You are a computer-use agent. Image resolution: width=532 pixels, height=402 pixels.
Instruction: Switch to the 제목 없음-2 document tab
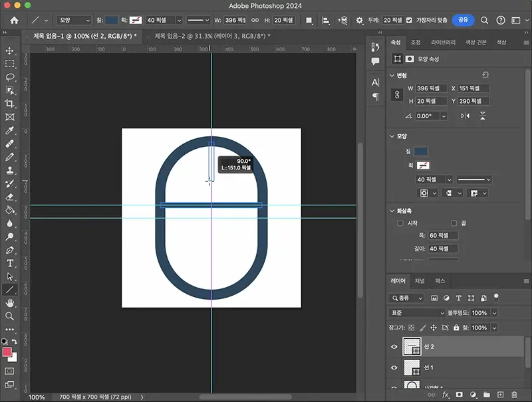[x=212, y=36]
